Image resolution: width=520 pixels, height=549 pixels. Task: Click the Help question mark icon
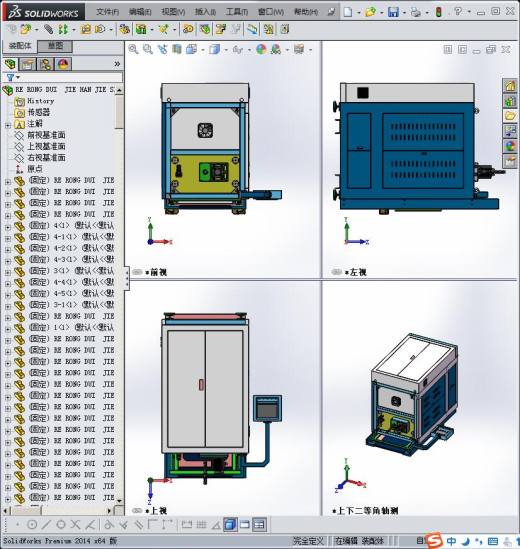(458, 12)
